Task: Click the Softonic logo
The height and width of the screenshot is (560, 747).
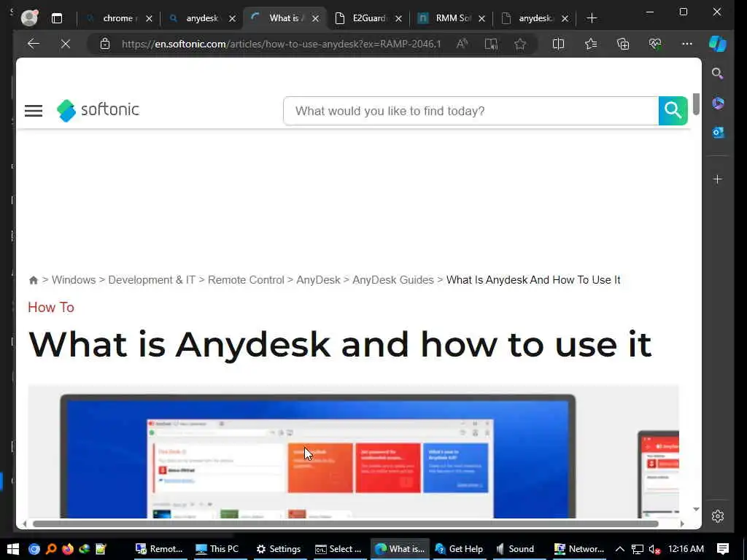Action: coord(98,110)
